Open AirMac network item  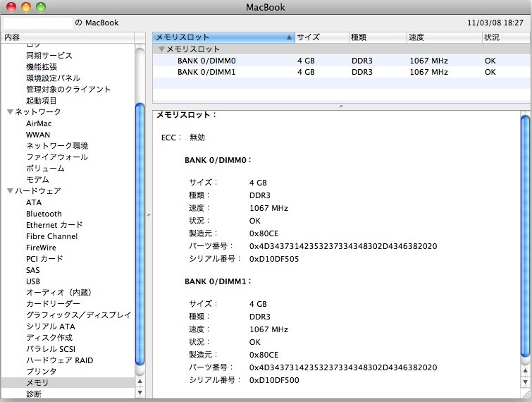(39, 123)
